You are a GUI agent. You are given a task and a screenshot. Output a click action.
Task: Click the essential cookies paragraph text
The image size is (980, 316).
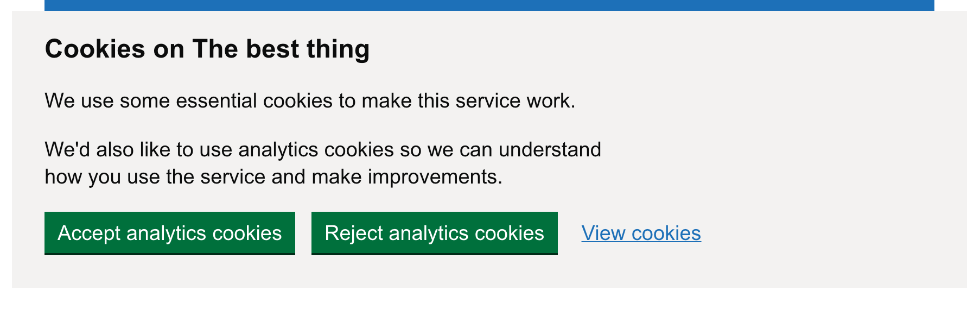pyautogui.click(x=311, y=100)
